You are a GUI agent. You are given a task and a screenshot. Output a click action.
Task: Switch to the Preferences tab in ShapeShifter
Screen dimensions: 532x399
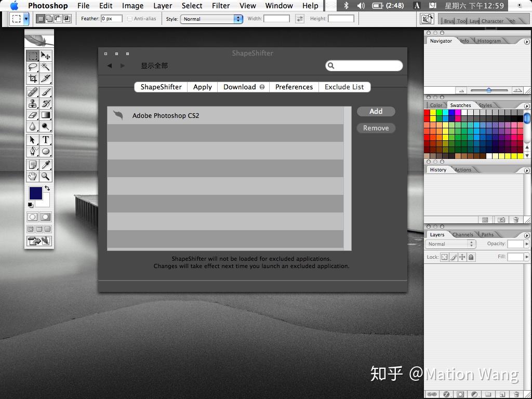tap(294, 87)
